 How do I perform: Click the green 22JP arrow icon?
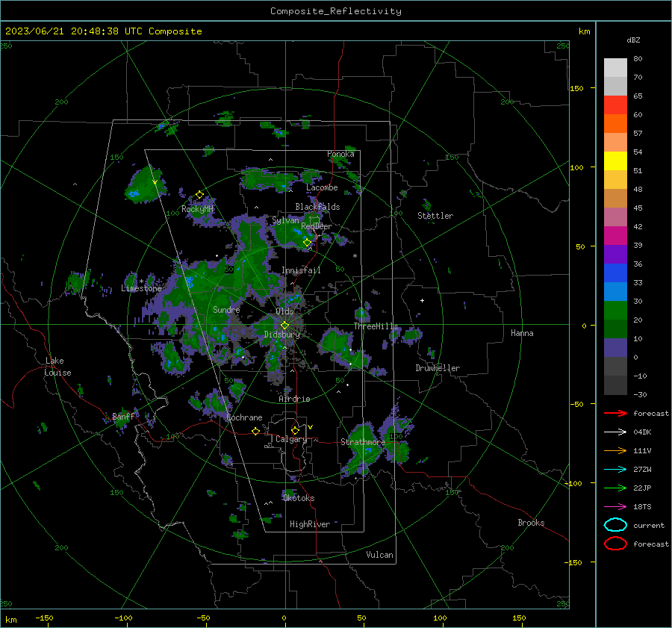tap(615, 488)
